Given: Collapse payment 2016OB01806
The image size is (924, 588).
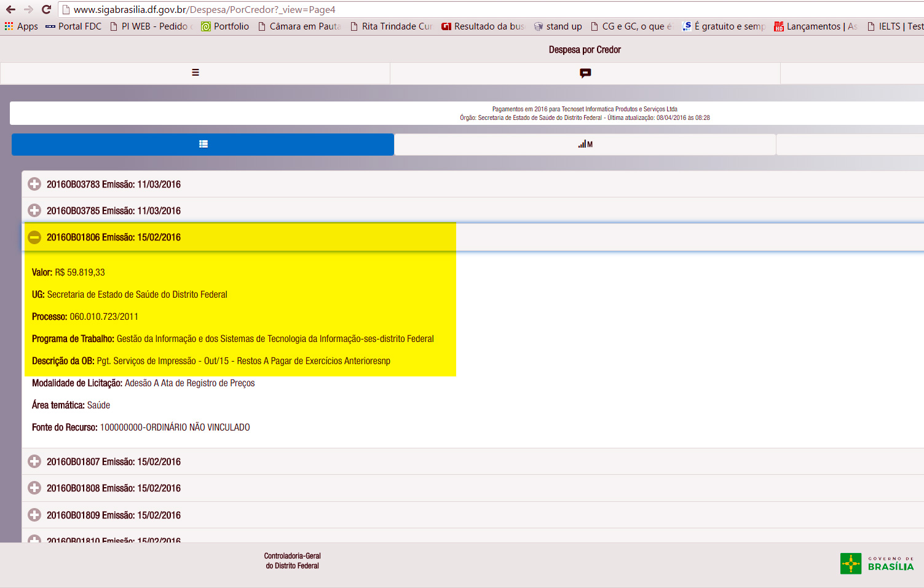Looking at the screenshot, I should pos(34,237).
